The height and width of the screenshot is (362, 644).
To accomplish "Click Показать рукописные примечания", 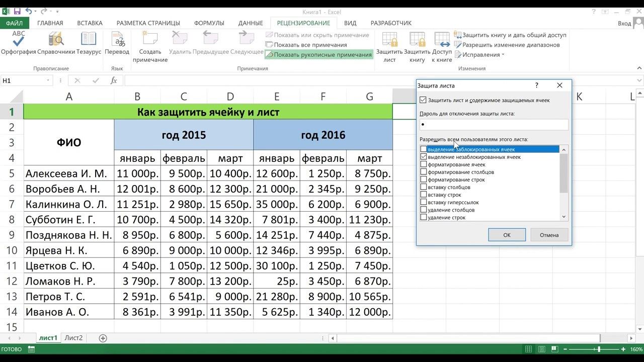I will tap(319, 54).
